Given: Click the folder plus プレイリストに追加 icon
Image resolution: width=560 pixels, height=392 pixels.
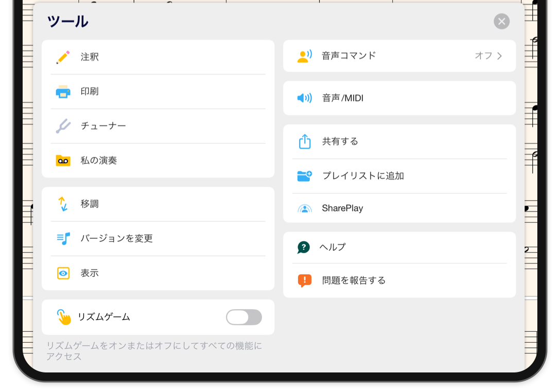Looking at the screenshot, I should [x=305, y=176].
